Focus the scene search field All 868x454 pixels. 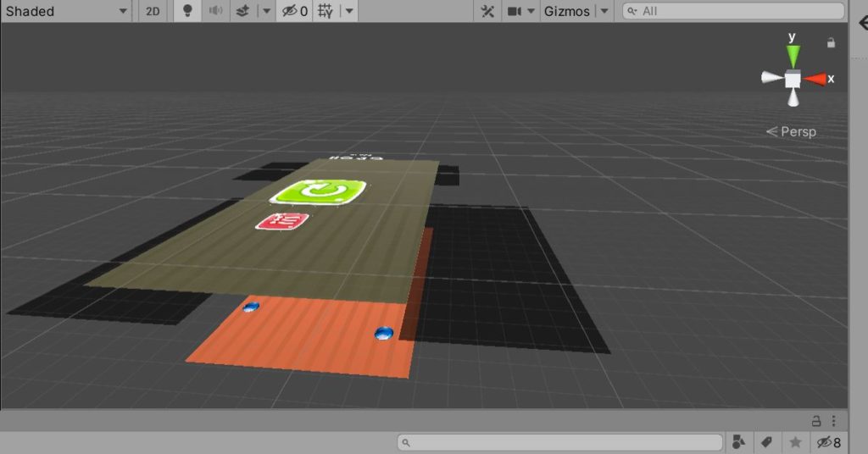tap(733, 11)
